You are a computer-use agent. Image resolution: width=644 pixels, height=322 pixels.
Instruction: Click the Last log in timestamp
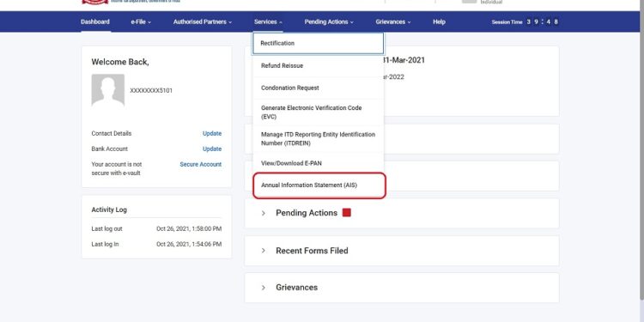189,245
